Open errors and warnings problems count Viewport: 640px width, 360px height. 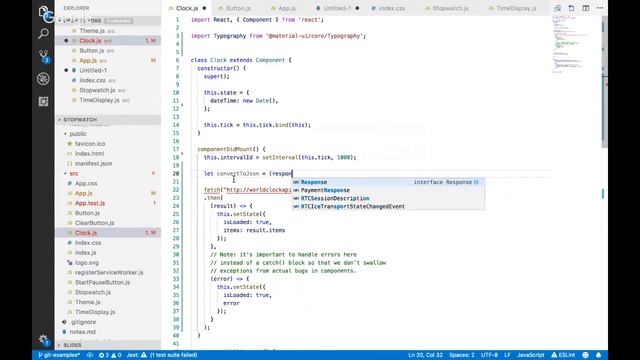tap(110, 355)
